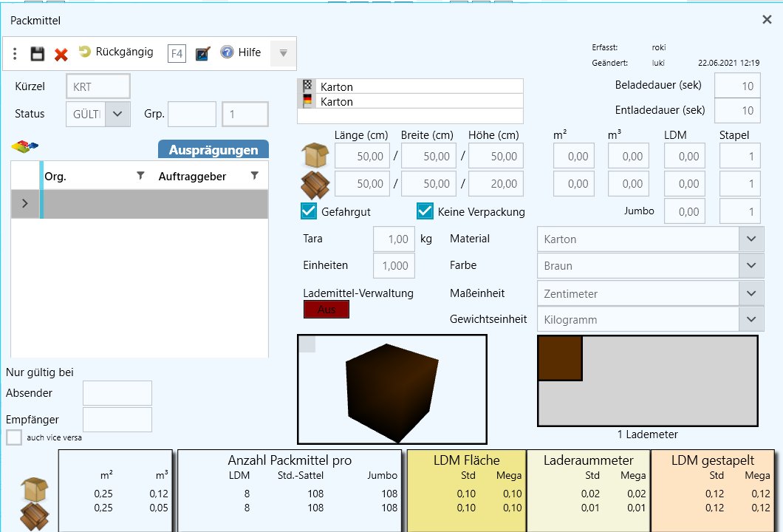783x532 pixels.
Task: Open the edit screen pencil icon
Action: tap(202, 53)
